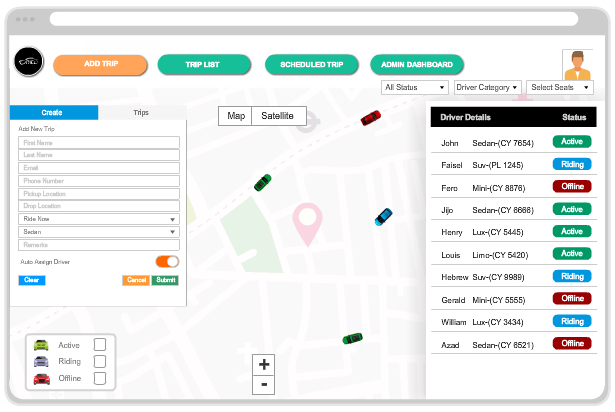Enable the Active legend checkbox

(100, 345)
